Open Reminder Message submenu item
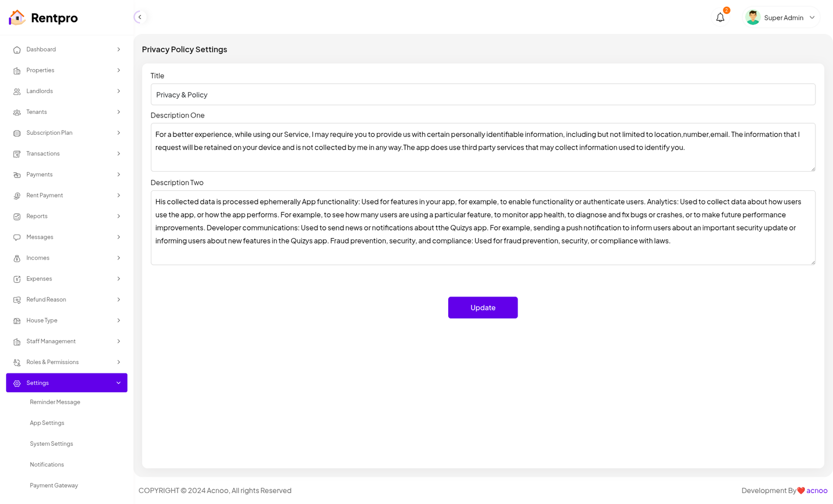 coord(55,402)
